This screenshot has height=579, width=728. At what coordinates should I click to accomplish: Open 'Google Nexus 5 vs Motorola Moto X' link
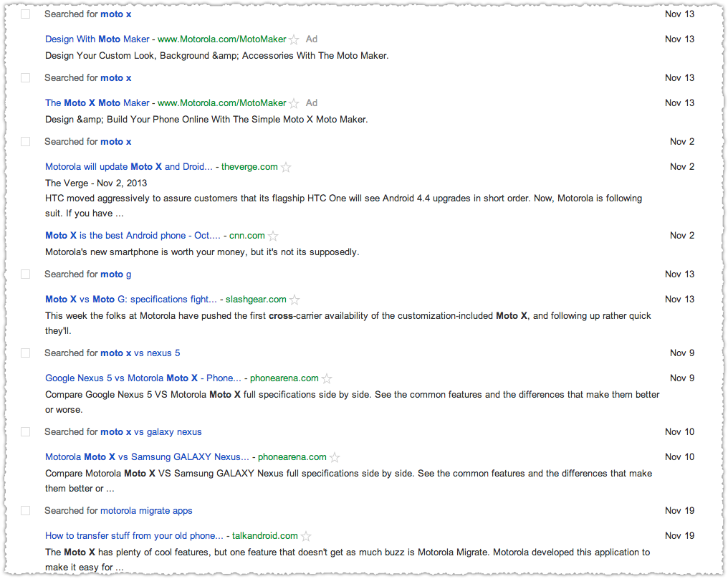click(x=143, y=378)
